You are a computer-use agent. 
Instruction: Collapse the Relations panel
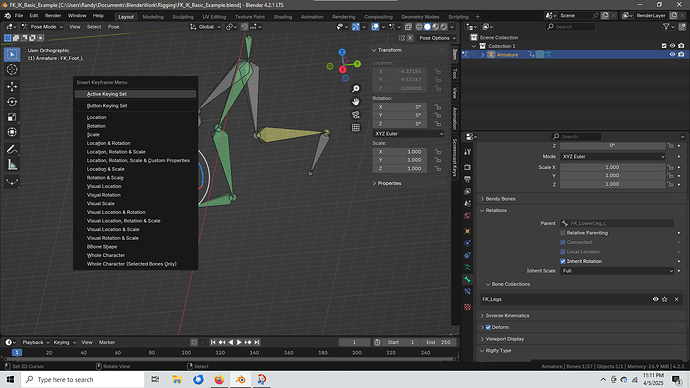pyautogui.click(x=495, y=210)
